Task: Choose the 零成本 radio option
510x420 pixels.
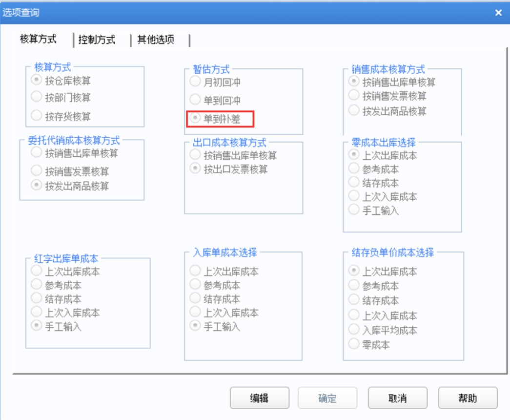Action: point(354,344)
